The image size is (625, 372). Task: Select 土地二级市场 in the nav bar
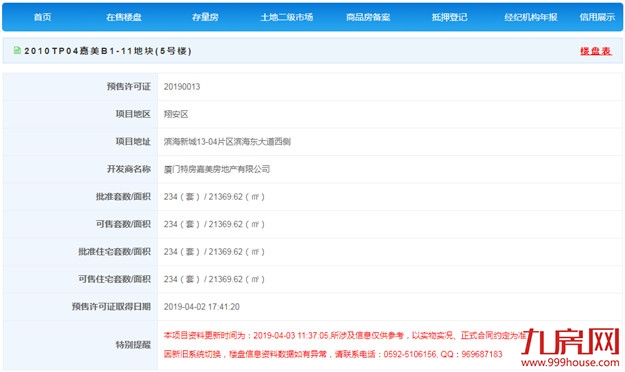pos(287,17)
